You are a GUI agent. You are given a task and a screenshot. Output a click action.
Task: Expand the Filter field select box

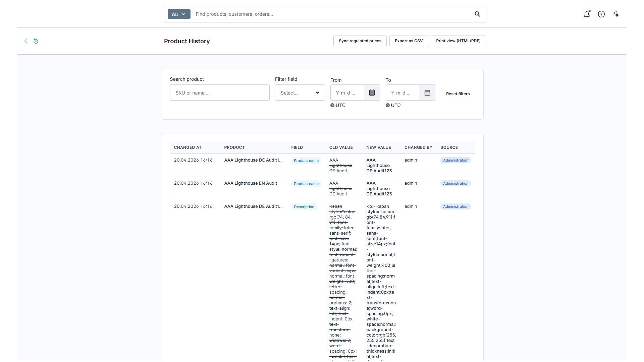300,93
